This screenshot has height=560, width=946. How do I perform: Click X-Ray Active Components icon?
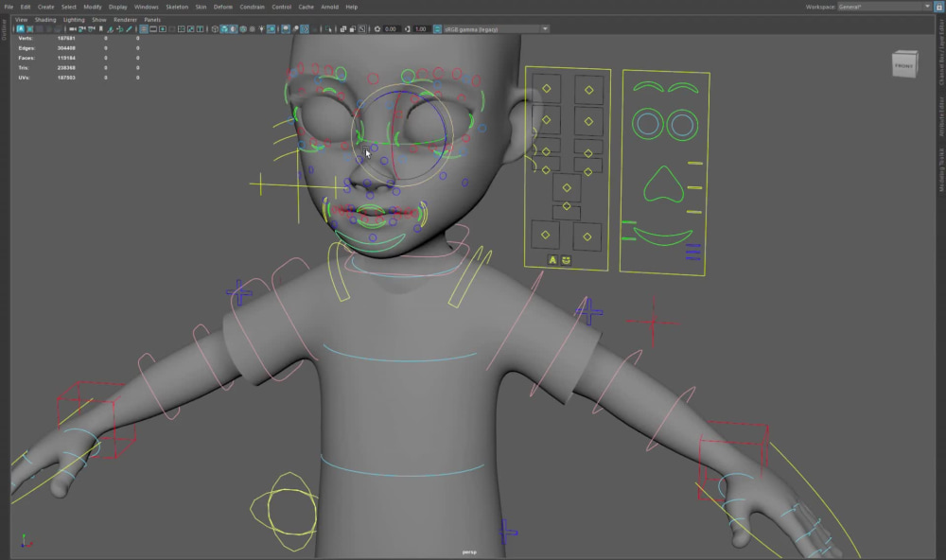(352, 29)
